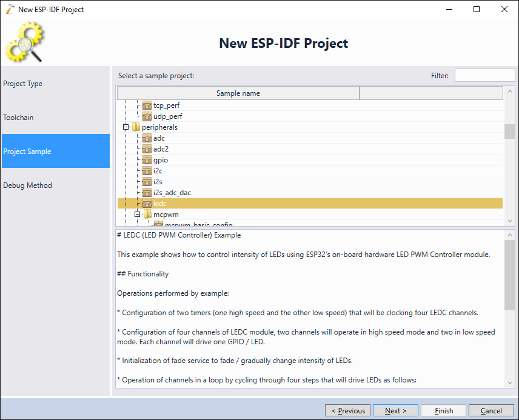The height and width of the screenshot is (420, 519).
Task: Select the ledc sample row
Action: (310, 204)
